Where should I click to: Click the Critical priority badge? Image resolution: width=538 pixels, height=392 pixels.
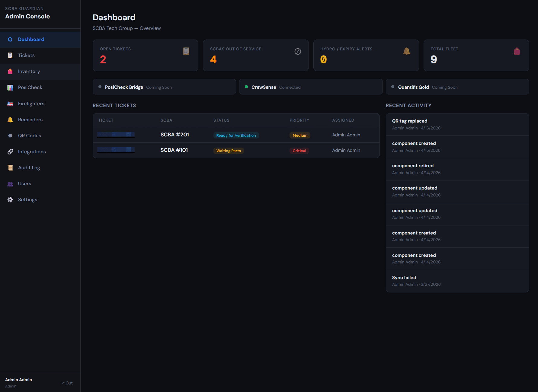[x=299, y=151]
